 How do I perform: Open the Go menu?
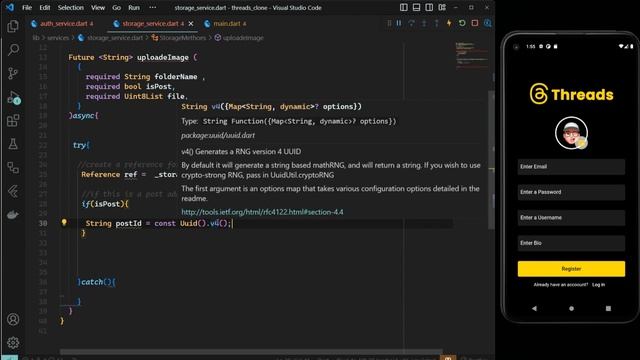click(116, 7)
